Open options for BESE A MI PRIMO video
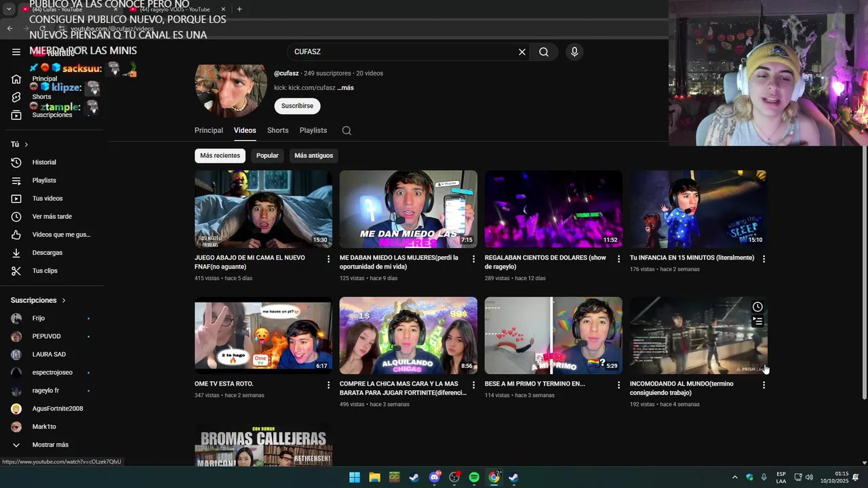The image size is (868, 488). tap(618, 385)
